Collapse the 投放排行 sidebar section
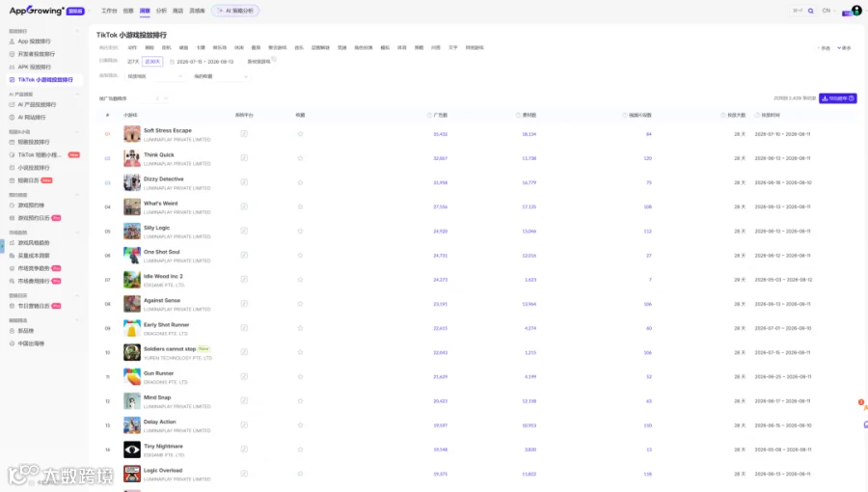Image resolution: width=868 pixels, height=492 pixels. pos(77,31)
